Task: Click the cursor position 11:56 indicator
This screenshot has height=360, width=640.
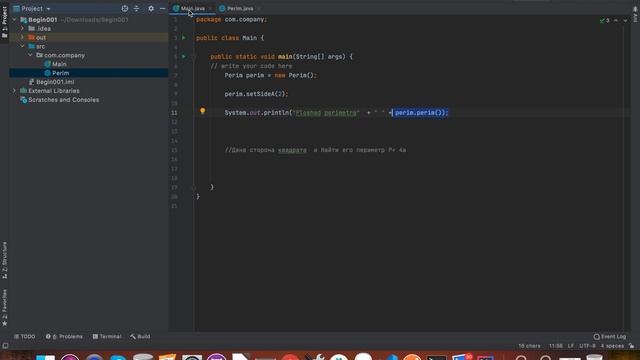Action: [556, 346]
